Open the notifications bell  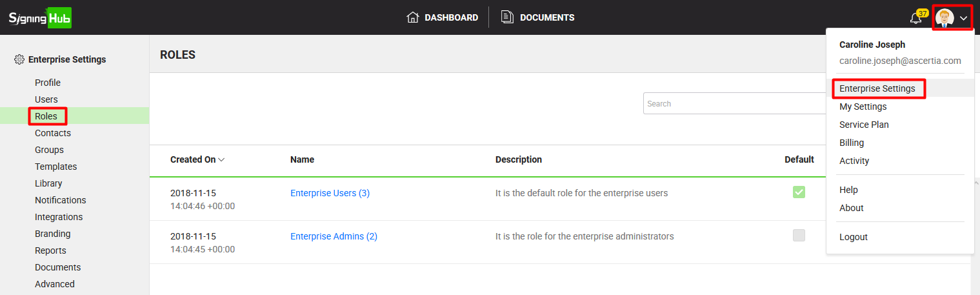[915, 18]
